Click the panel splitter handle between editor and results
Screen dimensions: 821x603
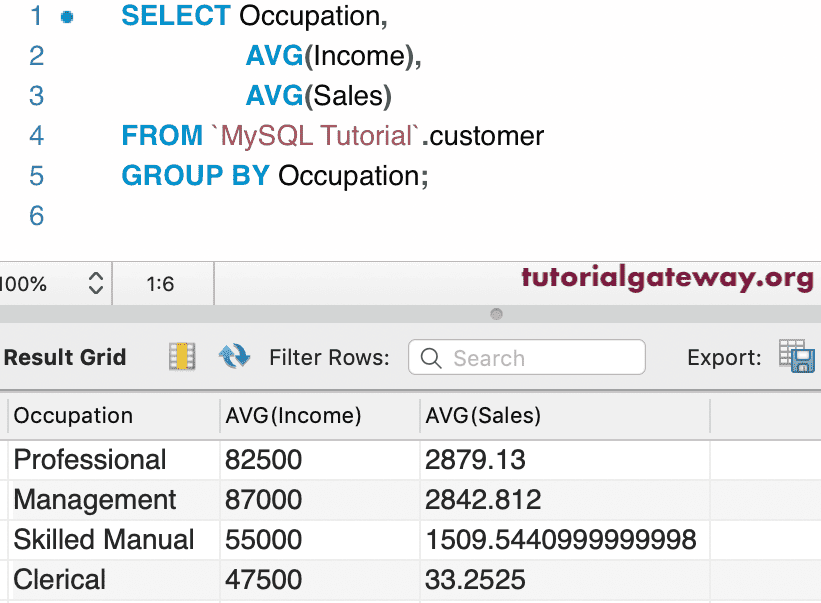pos(495,315)
